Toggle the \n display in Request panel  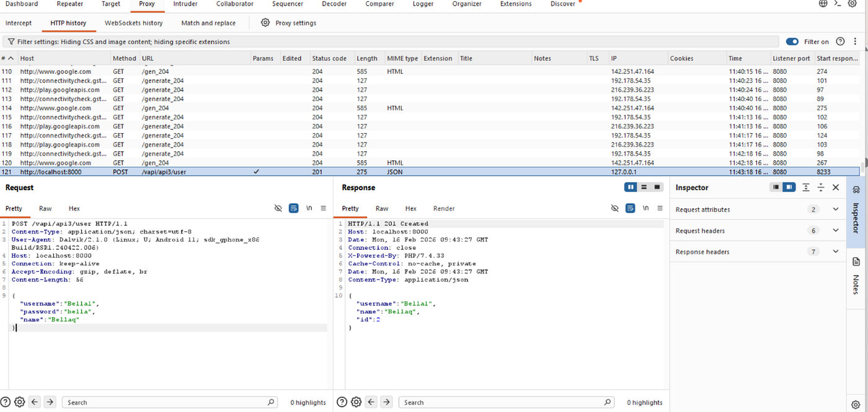pyautogui.click(x=309, y=209)
